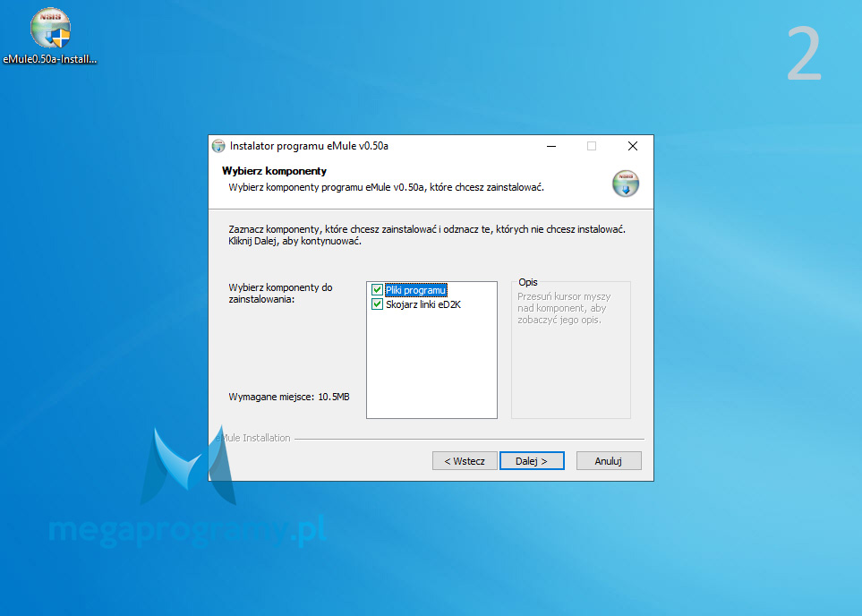Screen dimensions: 862x616
Task: Go back with the < Wstecz button
Action: click(x=465, y=461)
